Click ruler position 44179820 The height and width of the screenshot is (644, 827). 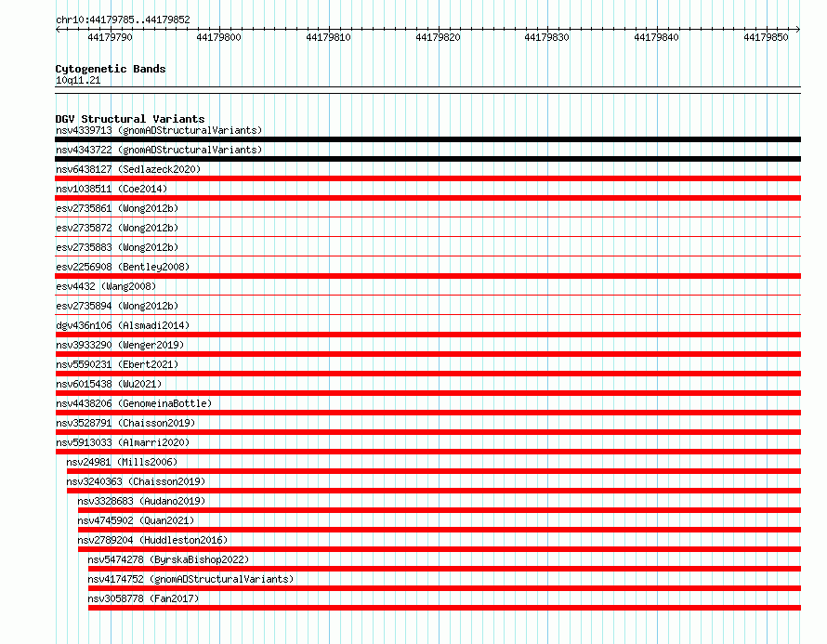click(438, 37)
